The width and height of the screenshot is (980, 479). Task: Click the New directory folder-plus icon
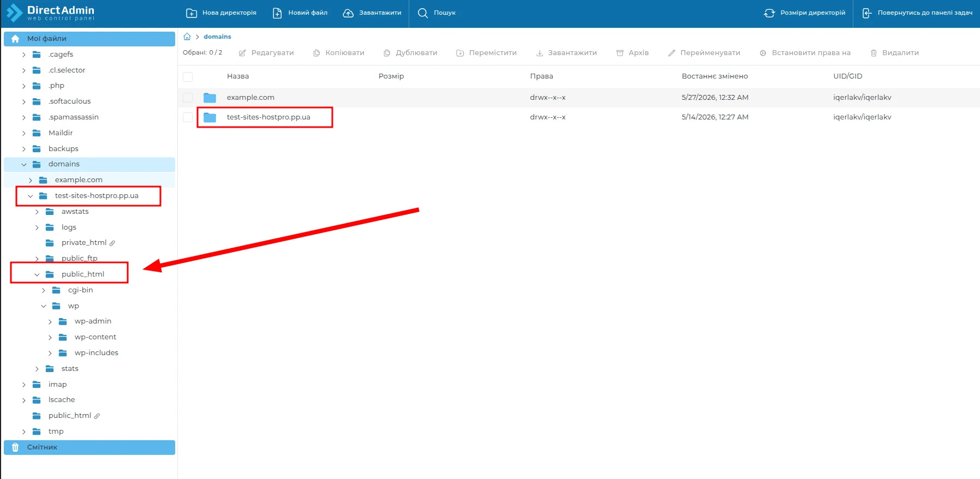(192, 13)
